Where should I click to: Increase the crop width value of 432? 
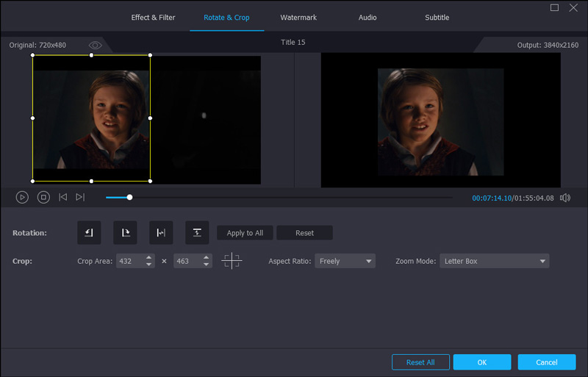click(149, 257)
